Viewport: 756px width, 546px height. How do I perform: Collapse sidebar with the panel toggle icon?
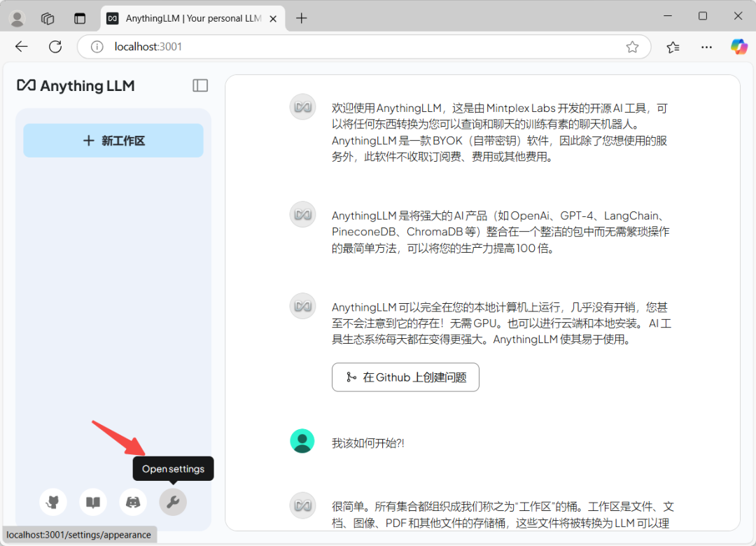pyautogui.click(x=200, y=85)
